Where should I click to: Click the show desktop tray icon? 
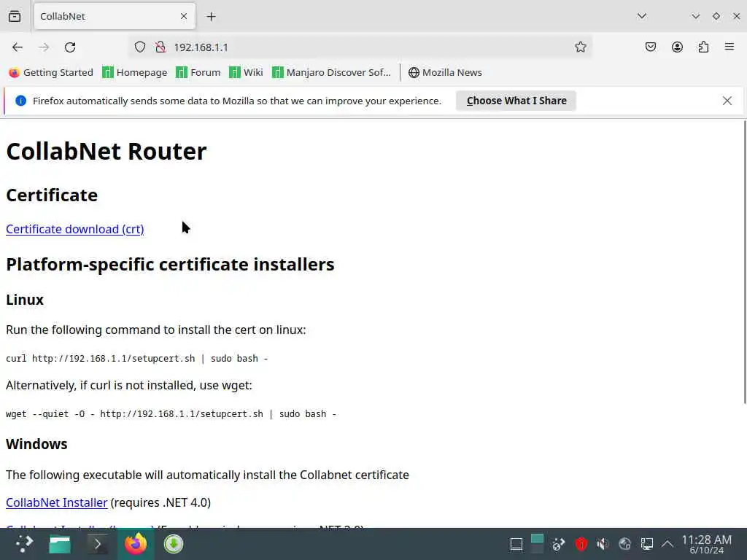coord(516,544)
